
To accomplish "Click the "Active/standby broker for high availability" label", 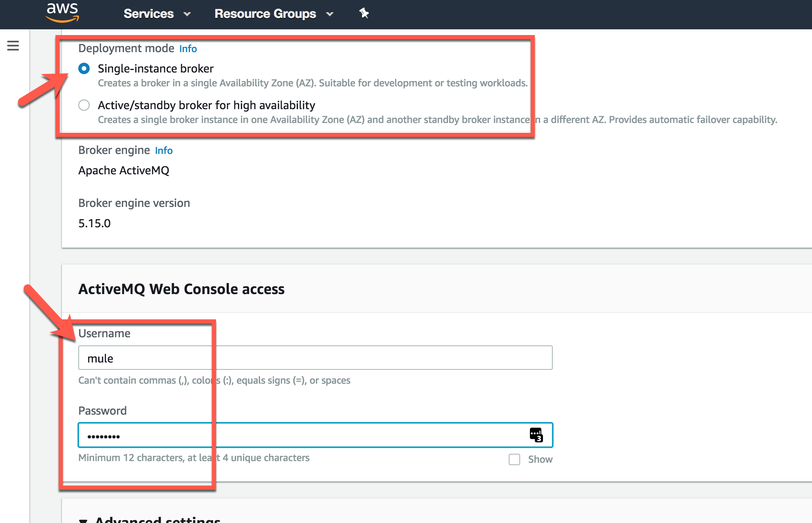I will pos(206,105).
